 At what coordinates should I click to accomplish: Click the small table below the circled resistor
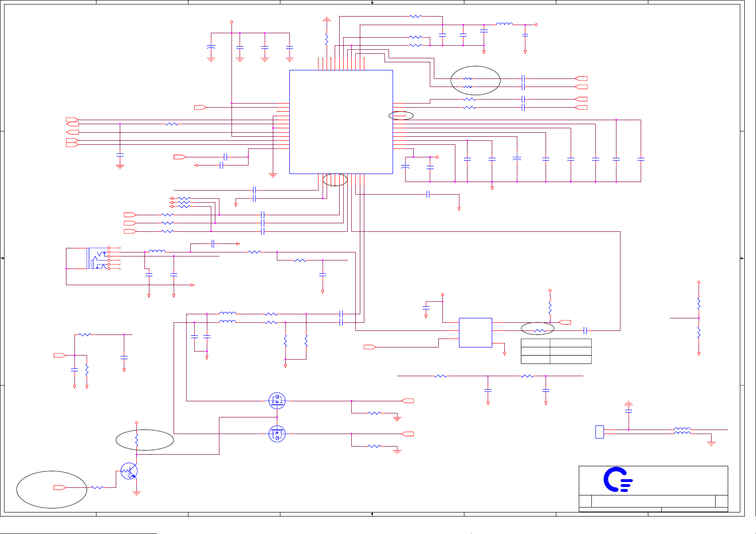click(x=556, y=351)
